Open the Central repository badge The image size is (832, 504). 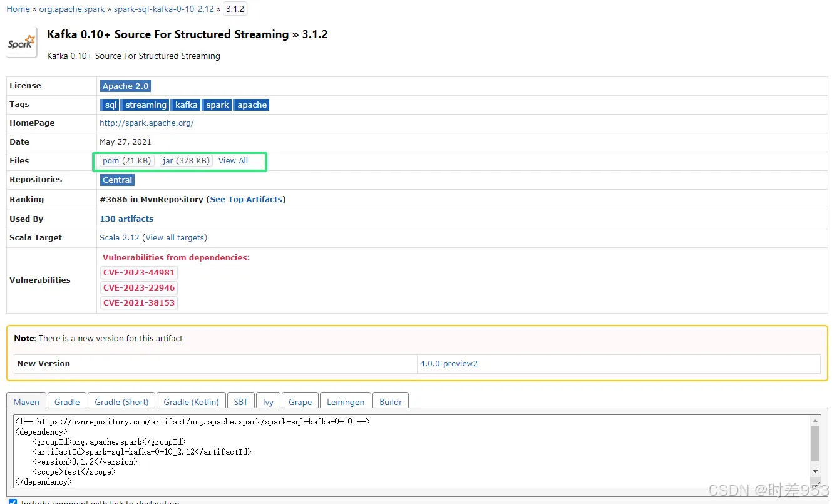(x=117, y=180)
